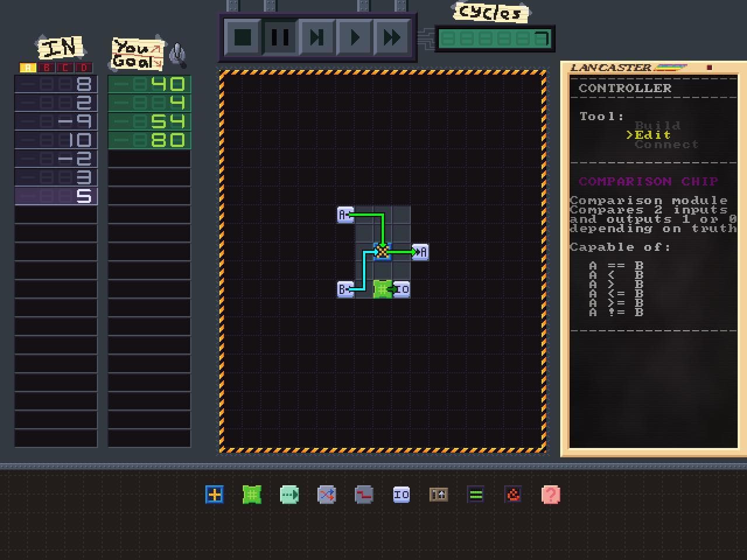Pause the running simulation
This screenshot has height=560, width=747.
[x=280, y=38]
